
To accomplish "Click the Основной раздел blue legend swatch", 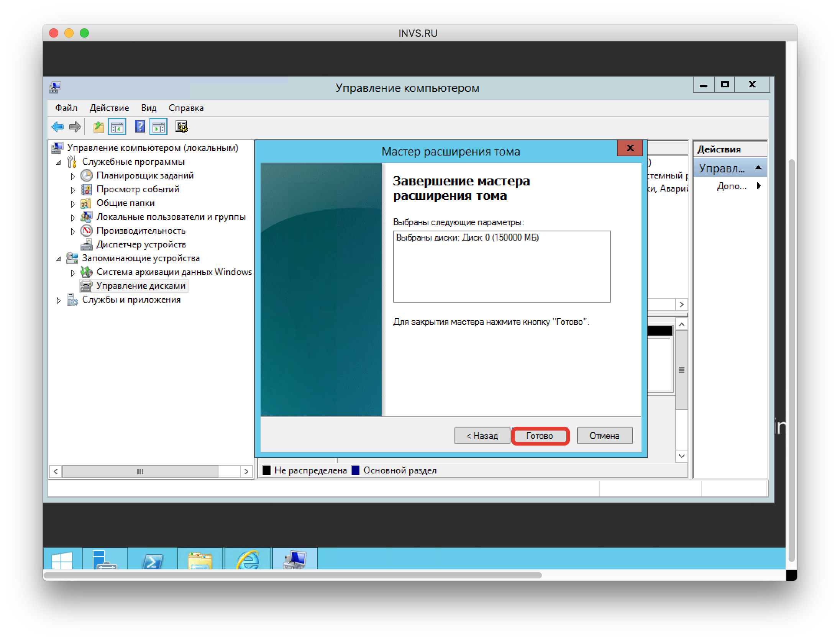I will coord(355,470).
